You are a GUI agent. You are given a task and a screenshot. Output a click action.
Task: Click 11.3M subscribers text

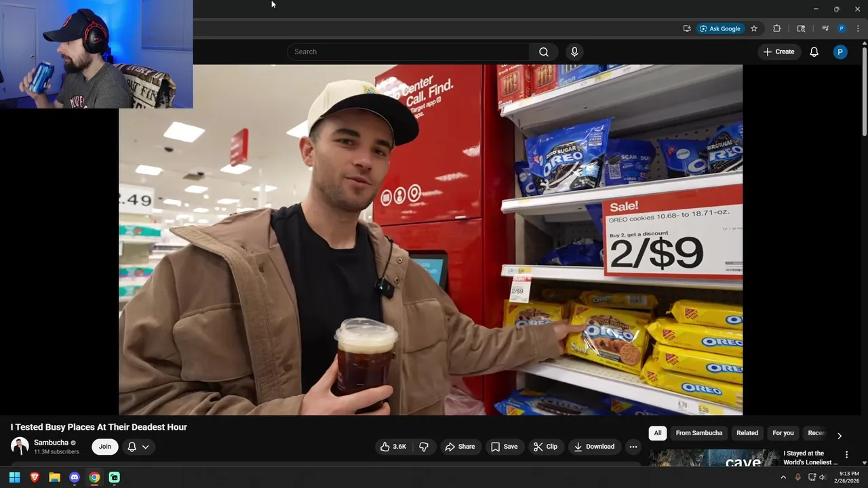coord(56,452)
